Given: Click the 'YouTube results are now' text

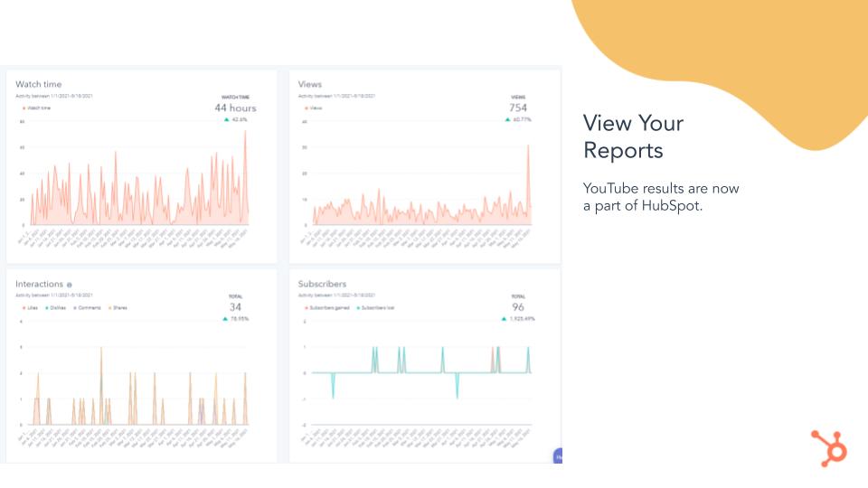Looking at the screenshot, I should coord(661,188).
